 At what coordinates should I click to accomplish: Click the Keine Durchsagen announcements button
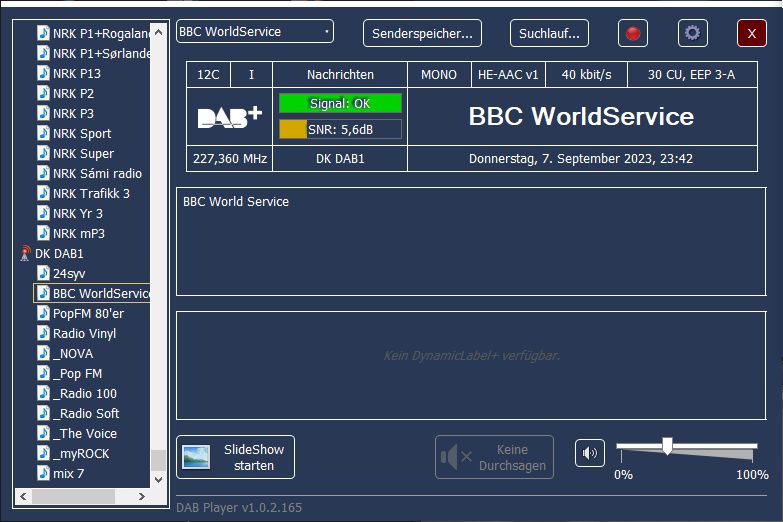pyautogui.click(x=494, y=457)
